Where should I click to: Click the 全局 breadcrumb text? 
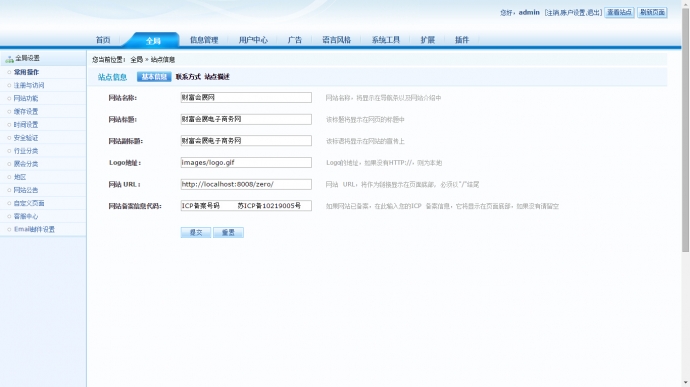click(x=136, y=60)
